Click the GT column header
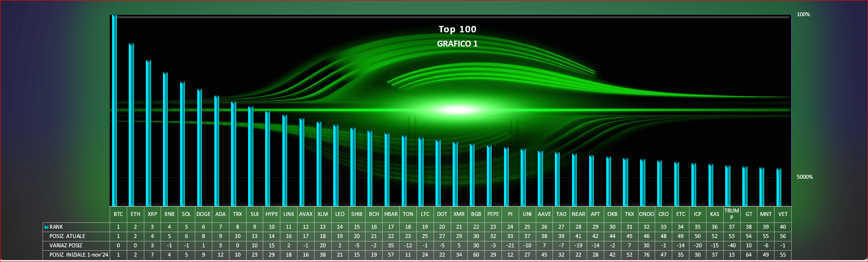The image size is (868, 262). [749, 214]
